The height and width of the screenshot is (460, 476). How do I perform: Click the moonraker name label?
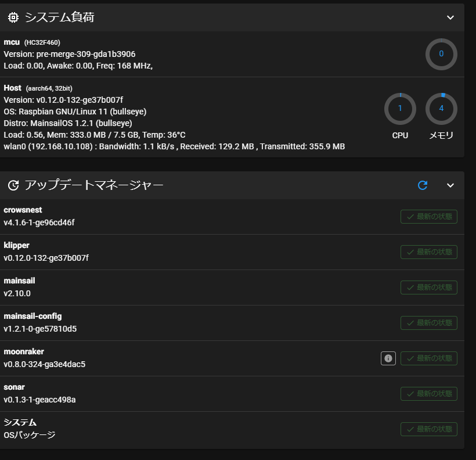(x=24, y=351)
